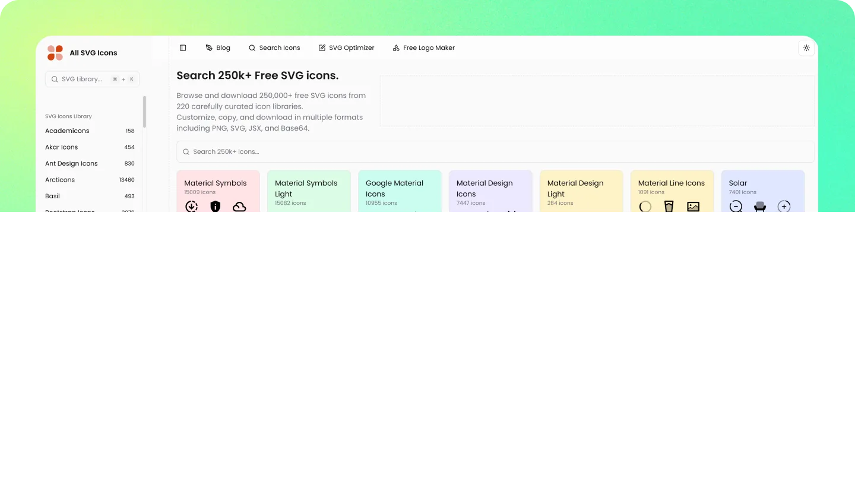Toggle the sidebar panel icon
855x504 pixels.
[183, 48]
